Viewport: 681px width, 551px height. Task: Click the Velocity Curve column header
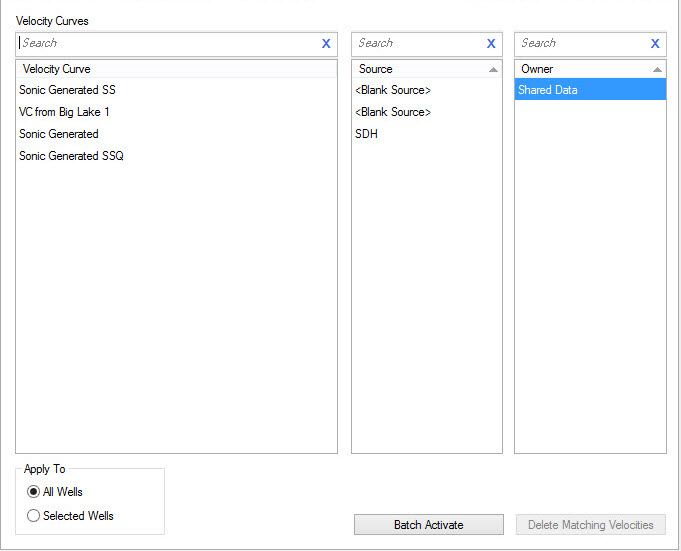(x=176, y=69)
